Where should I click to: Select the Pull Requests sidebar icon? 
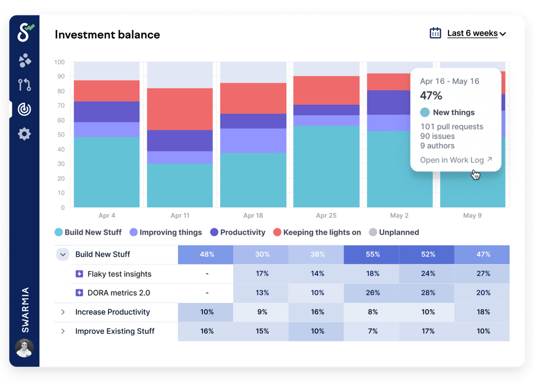pyautogui.click(x=24, y=85)
